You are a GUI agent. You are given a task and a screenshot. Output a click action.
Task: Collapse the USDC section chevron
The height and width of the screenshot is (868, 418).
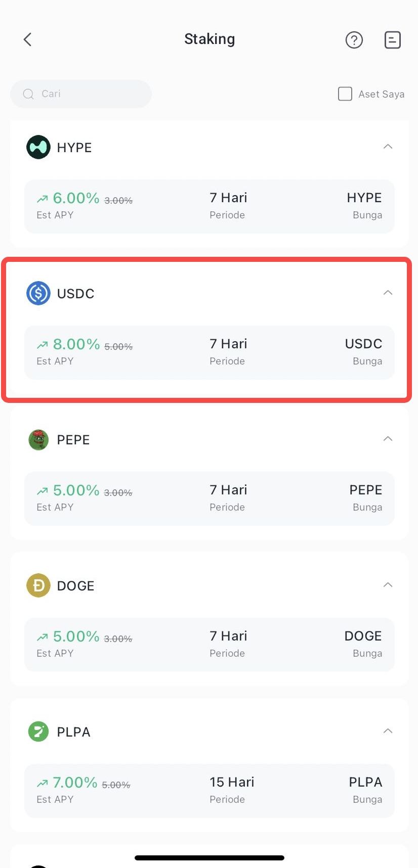coord(388,293)
